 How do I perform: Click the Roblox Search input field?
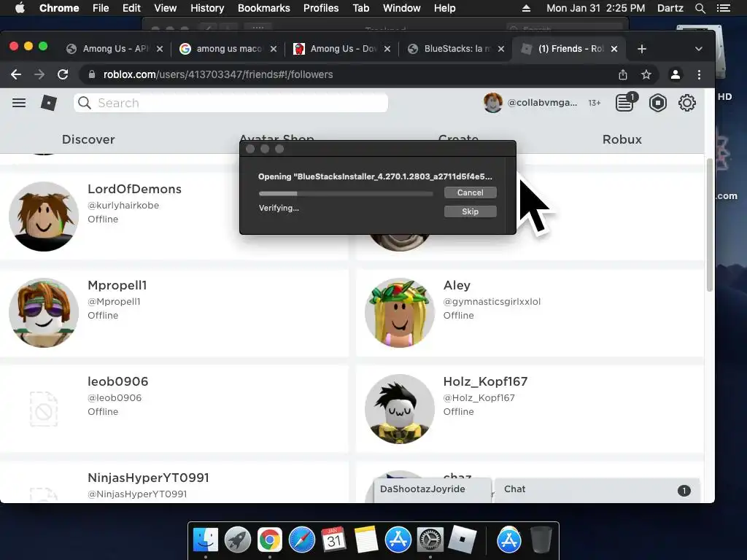tap(231, 103)
